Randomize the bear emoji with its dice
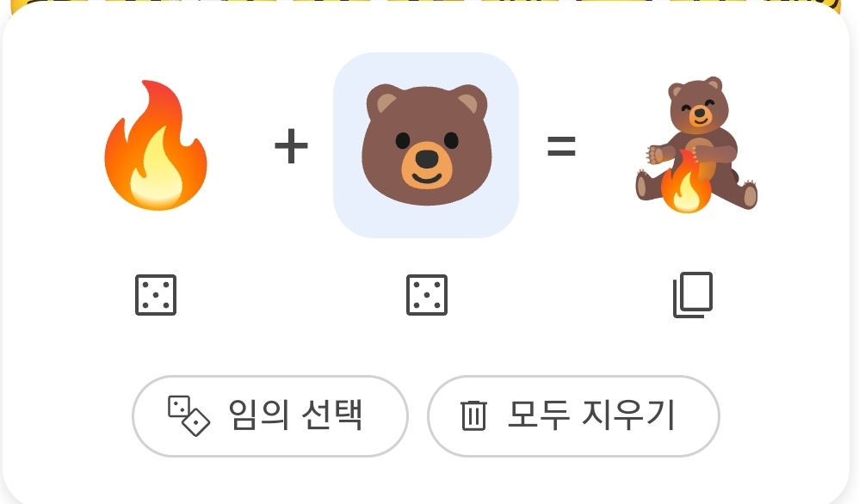859x504 pixels. tap(427, 295)
